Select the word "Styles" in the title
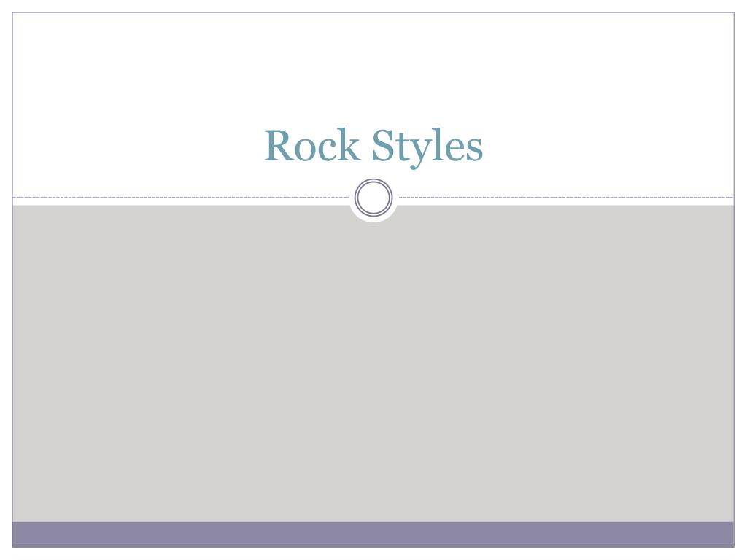747x560 pixels. point(427,147)
